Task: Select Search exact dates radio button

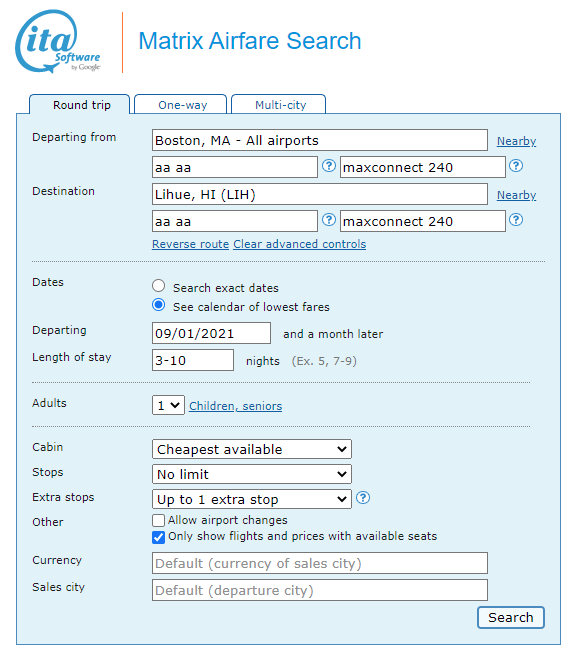Action: click(x=158, y=286)
